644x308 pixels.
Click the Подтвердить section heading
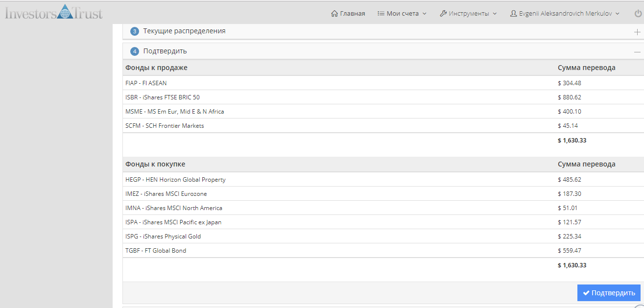(165, 51)
